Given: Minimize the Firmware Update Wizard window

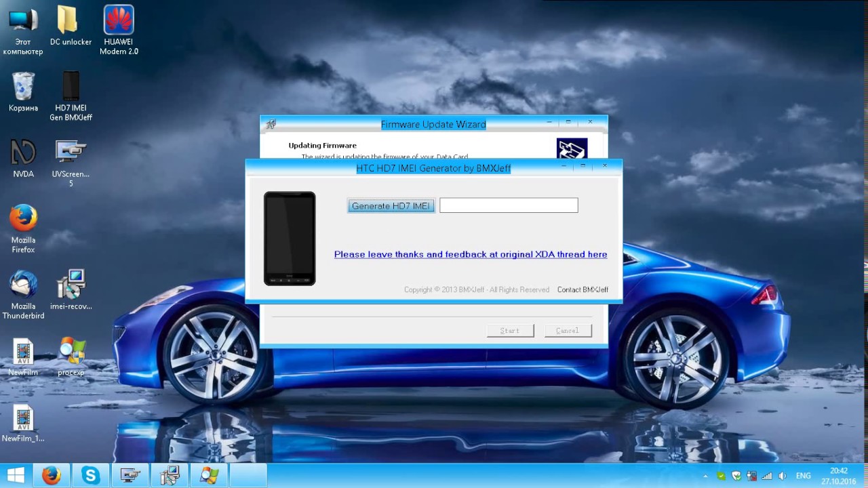Looking at the screenshot, I should tap(550, 123).
